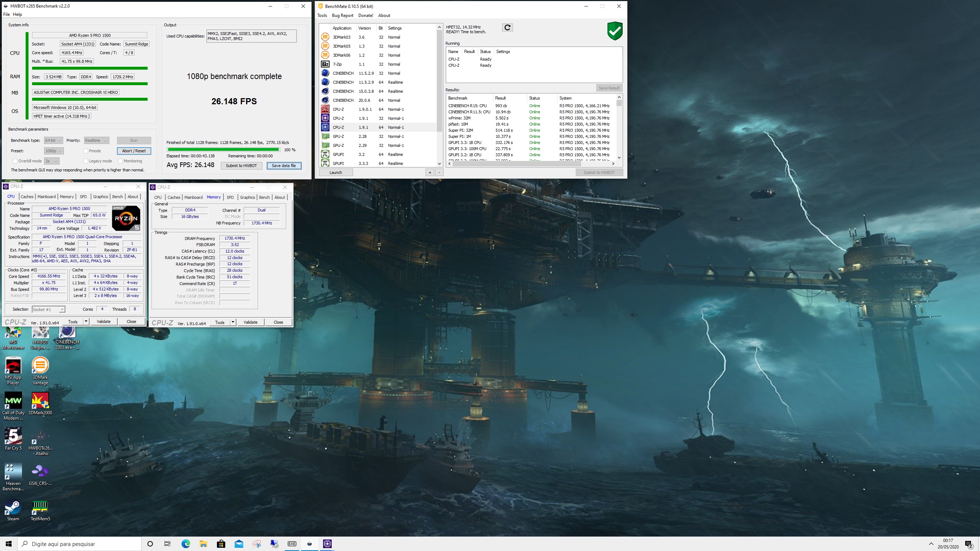The image size is (980, 551).
Task: Open the Overkill 2x multiplier dropdown
Action: pos(52,161)
